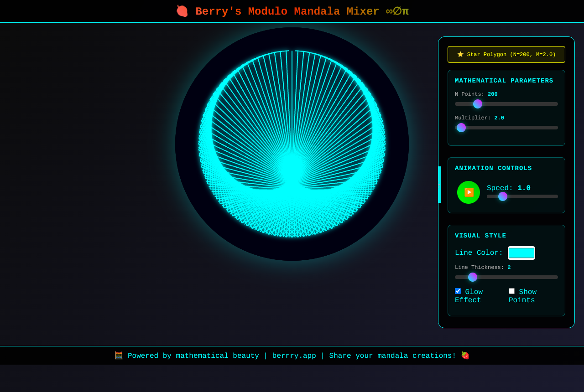Click the Speed slider handle
This screenshot has height=392, width=584.
tap(503, 196)
